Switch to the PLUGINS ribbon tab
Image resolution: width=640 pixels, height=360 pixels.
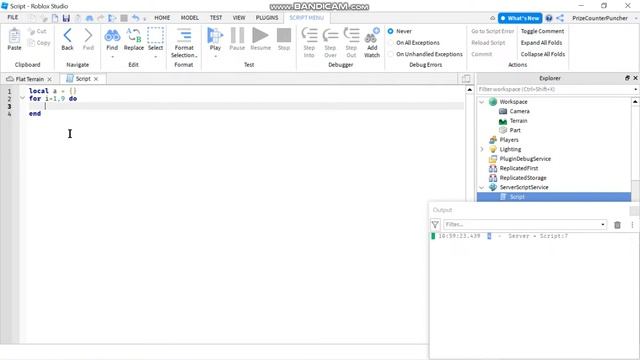tap(267, 18)
